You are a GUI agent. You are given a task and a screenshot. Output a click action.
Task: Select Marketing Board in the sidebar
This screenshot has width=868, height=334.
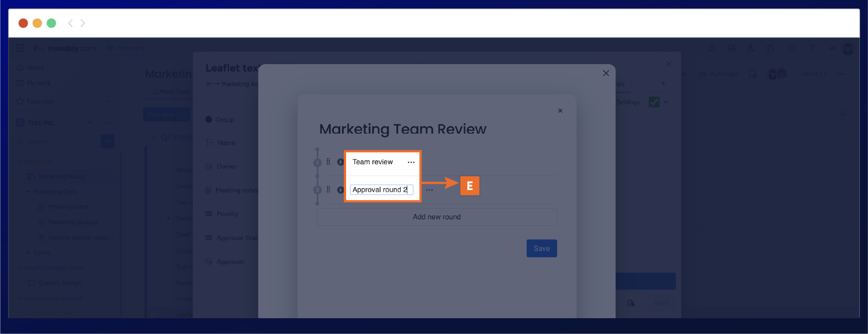click(x=61, y=176)
